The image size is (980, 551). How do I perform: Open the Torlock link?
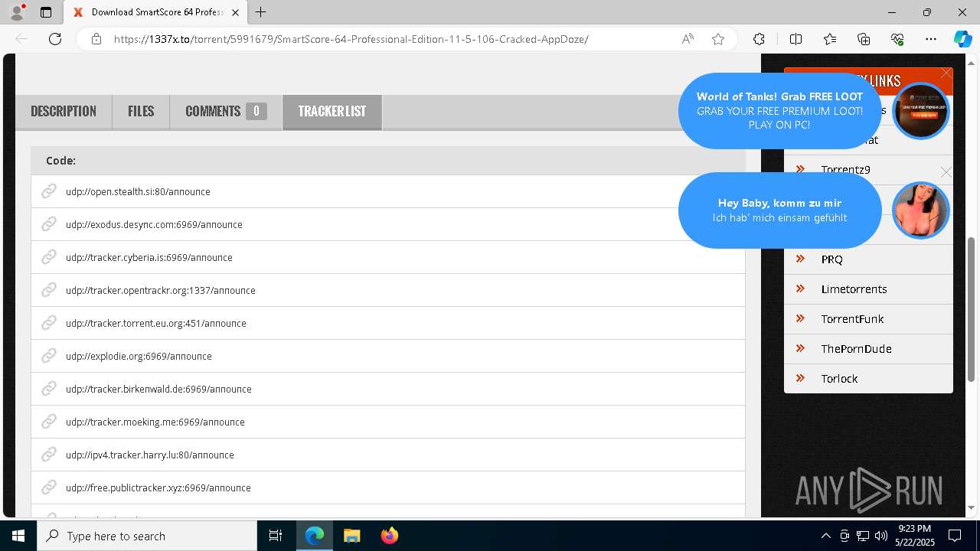click(839, 379)
